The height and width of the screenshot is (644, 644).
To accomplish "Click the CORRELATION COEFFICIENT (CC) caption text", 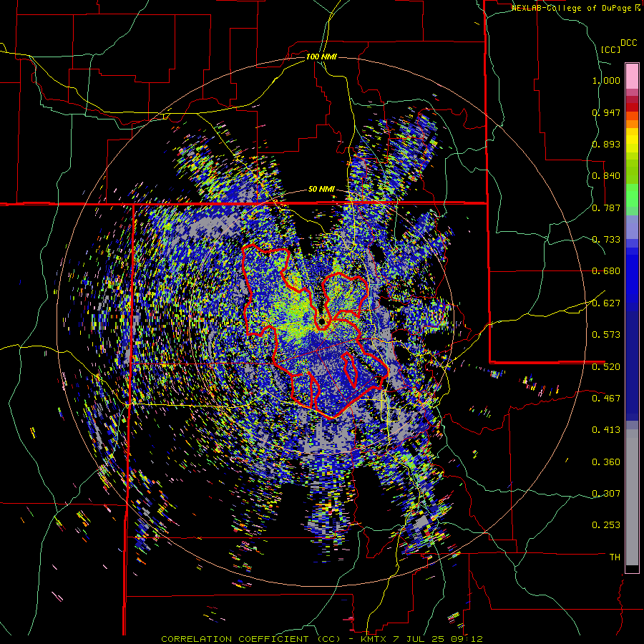I will pyautogui.click(x=251, y=639).
